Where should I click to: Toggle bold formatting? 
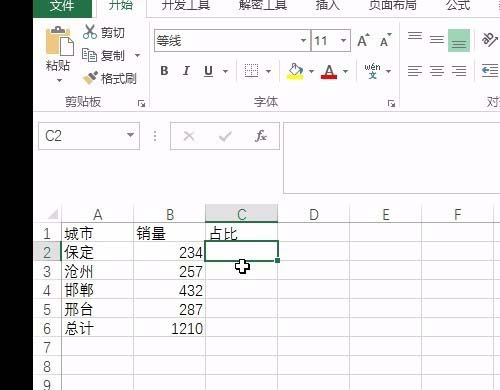tap(164, 71)
